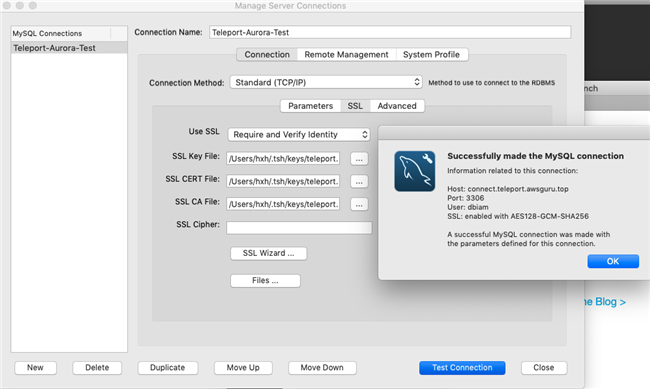Viewport: 650px width, 389px height.
Task: Browse for SSL Key File
Action: point(359,159)
